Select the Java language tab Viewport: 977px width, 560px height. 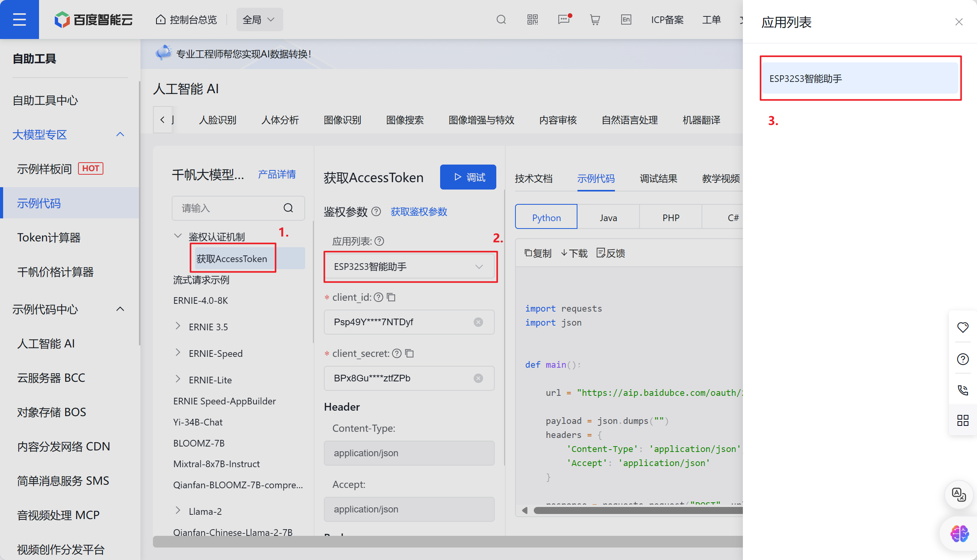608,217
